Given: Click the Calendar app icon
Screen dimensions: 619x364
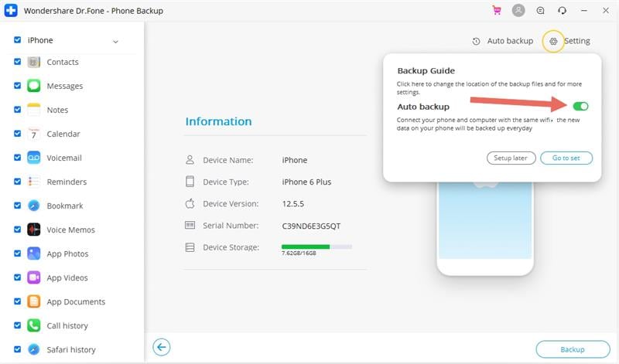Looking at the screenshot, I should (x=33, y=134).
